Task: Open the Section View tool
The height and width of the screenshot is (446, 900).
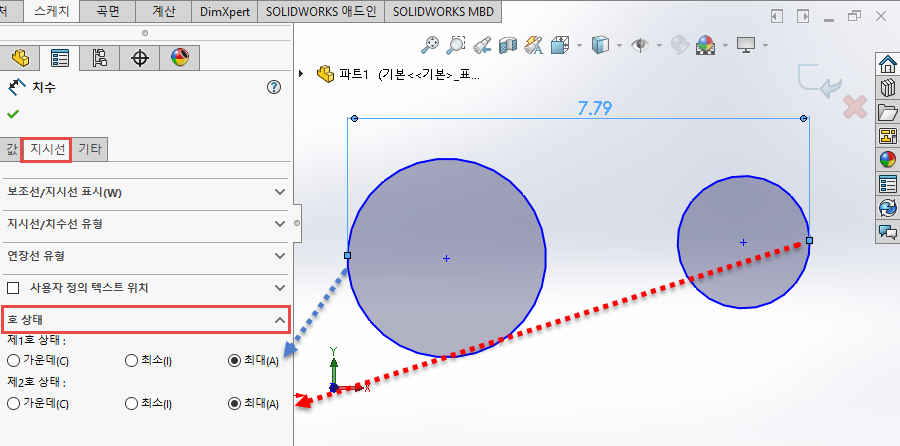Action: coord(508,45)
